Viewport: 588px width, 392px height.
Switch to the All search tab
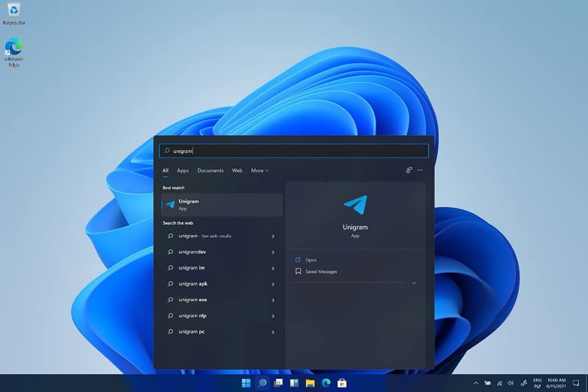point(165,170)
